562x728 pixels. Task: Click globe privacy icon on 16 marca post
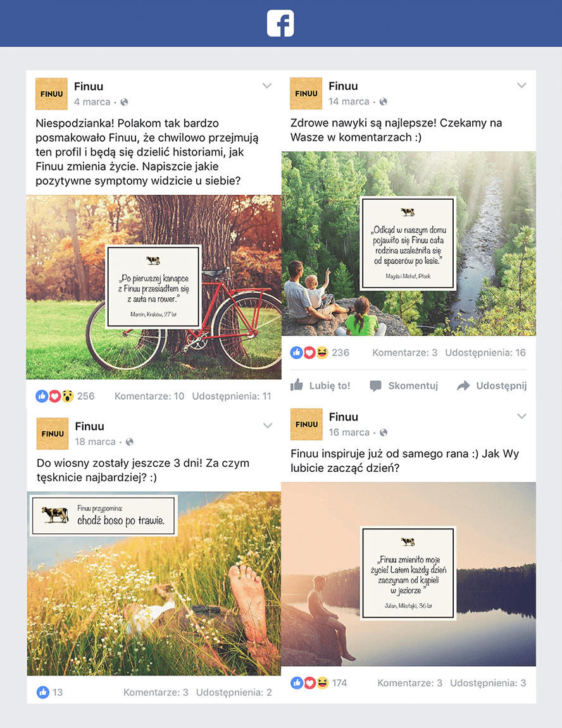tap(383, 433)
